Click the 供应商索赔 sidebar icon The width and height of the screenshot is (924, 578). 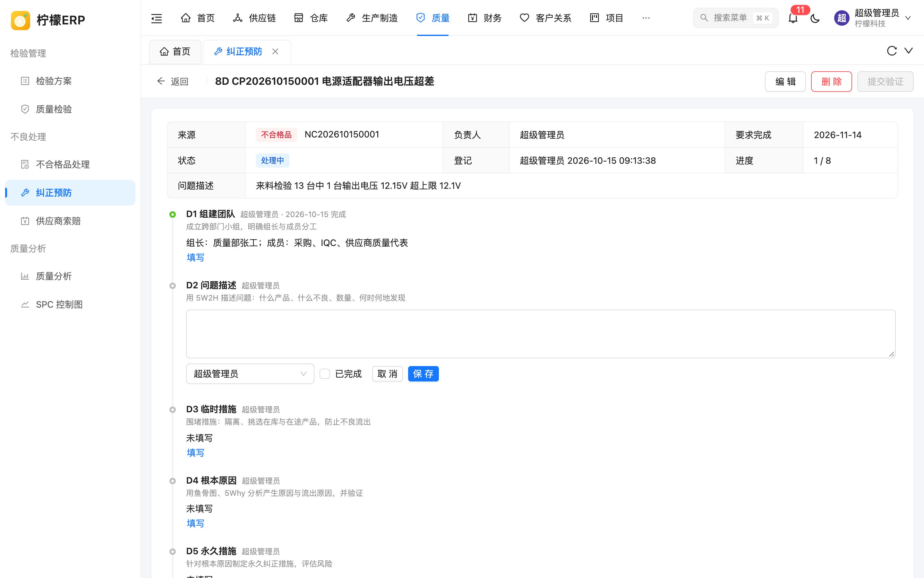tap(25, 221)
